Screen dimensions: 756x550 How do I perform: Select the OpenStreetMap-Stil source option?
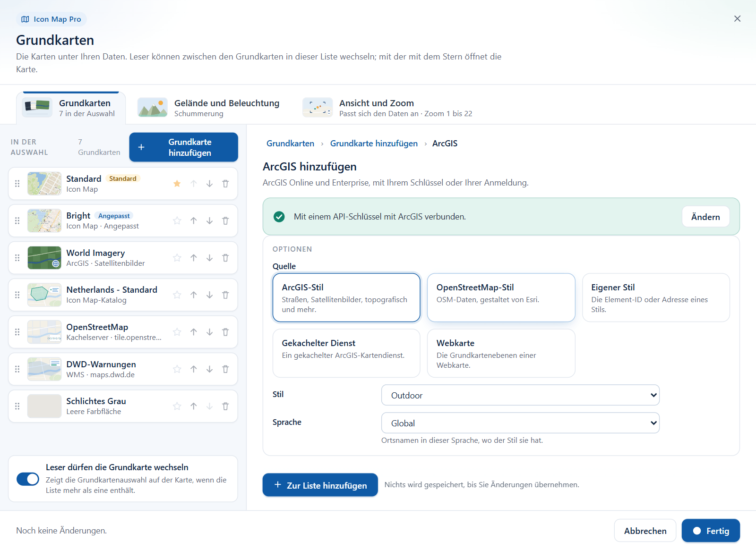click(501, 297)
